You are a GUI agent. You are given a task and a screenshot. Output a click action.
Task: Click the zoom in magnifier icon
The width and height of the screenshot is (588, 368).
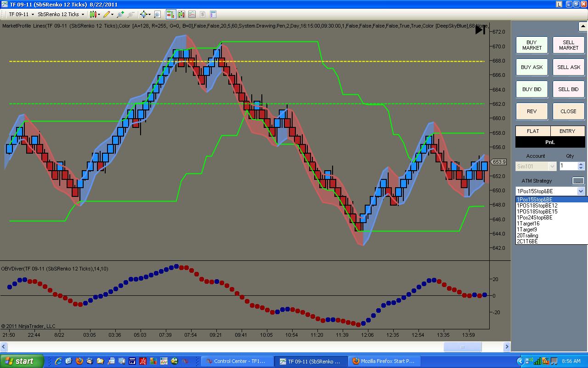pos(120,14)
